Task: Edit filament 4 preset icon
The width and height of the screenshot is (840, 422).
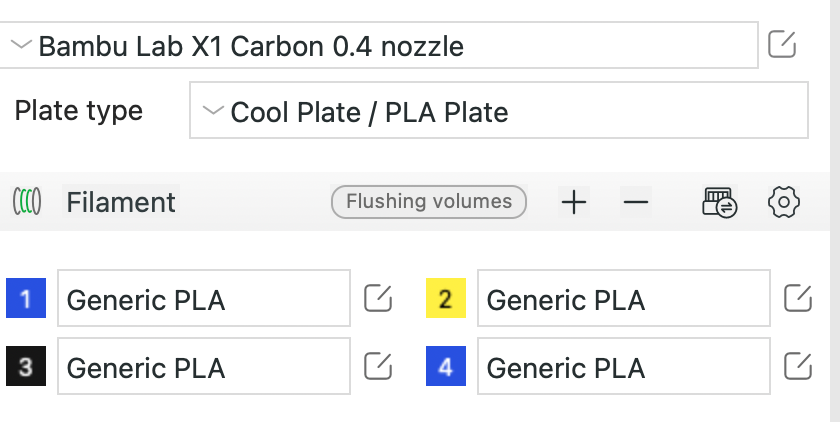Action: click(797, 367)
